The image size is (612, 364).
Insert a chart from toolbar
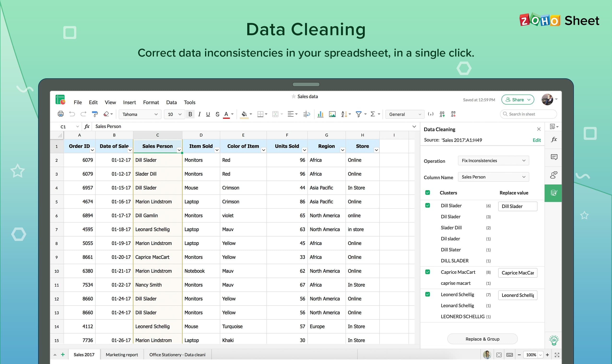[320, 114]
